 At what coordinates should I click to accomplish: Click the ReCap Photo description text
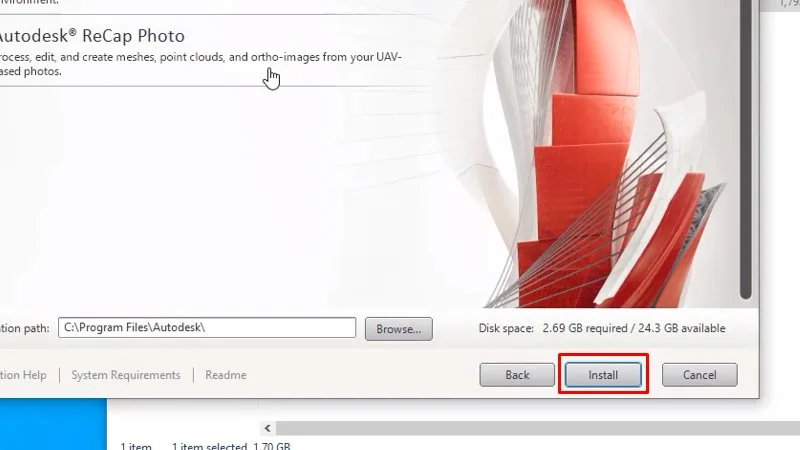(x=201, y=64)
